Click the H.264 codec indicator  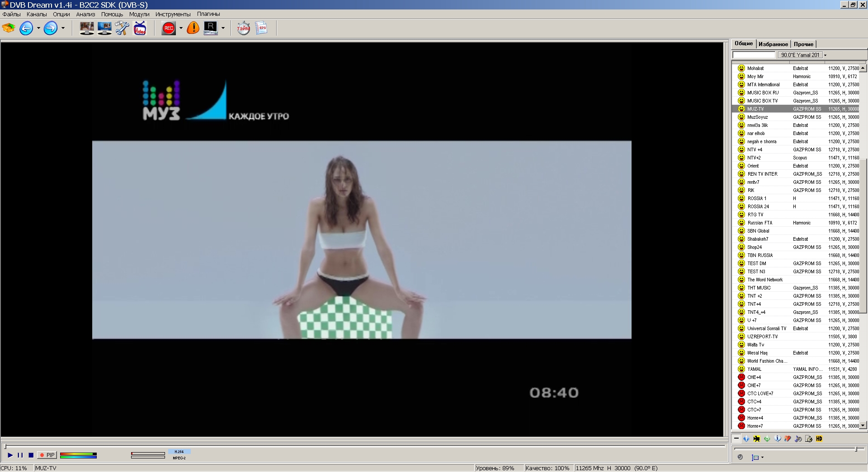click(x=179, y=451)
